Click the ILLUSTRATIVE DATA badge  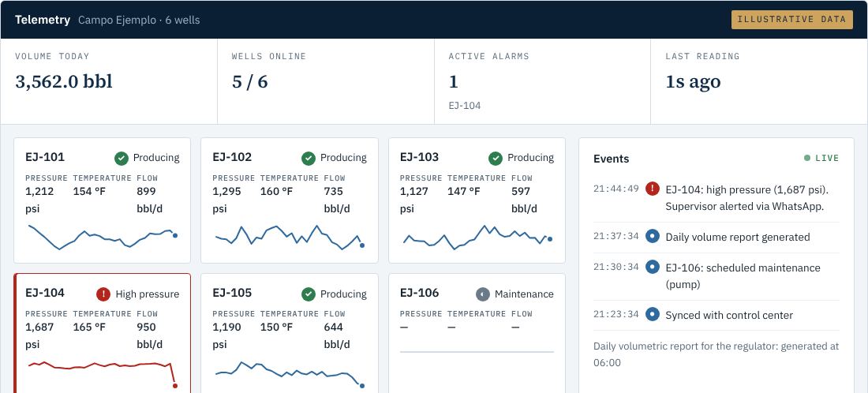(791, 20)
